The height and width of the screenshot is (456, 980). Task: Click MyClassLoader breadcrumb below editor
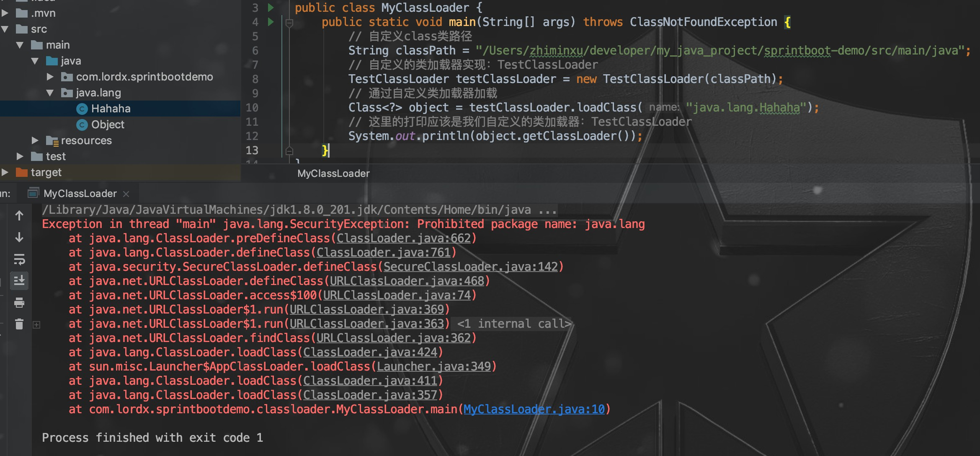tap(333, 174)
